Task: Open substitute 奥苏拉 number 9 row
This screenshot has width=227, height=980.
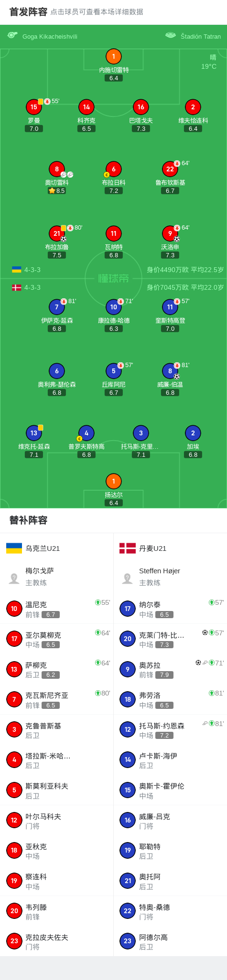Action: pos(170,669)
